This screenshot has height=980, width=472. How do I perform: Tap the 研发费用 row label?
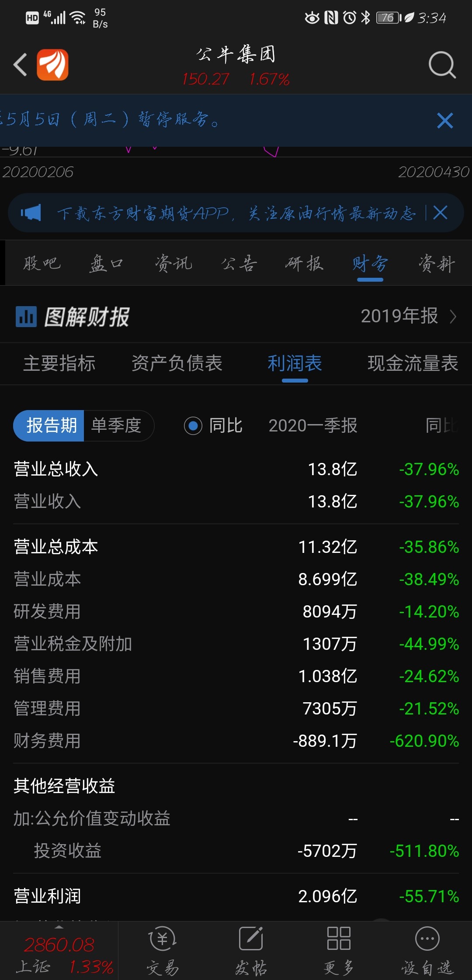[47, 611]
